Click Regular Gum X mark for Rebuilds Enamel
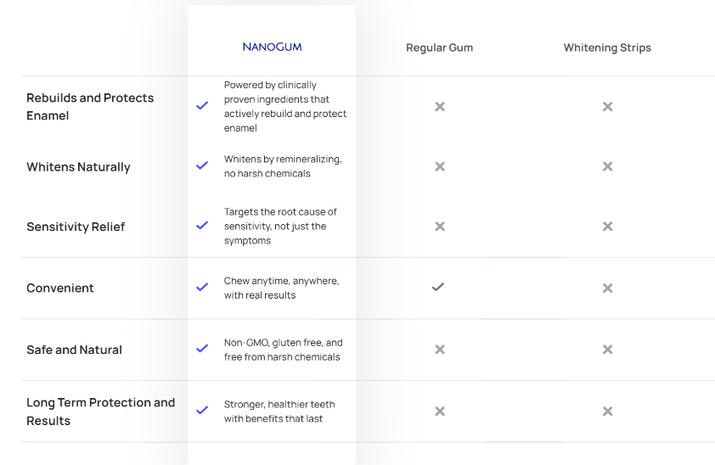This screenshot has height=465, width=715. (439, 106)
